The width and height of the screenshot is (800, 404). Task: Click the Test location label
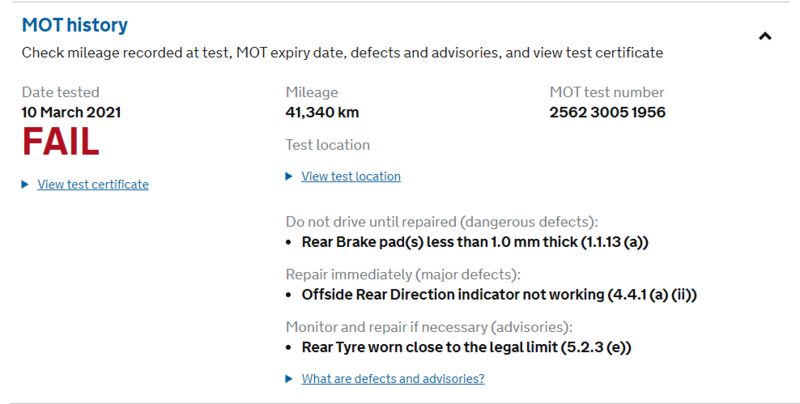pyautogui.click(x=328, y=145)
